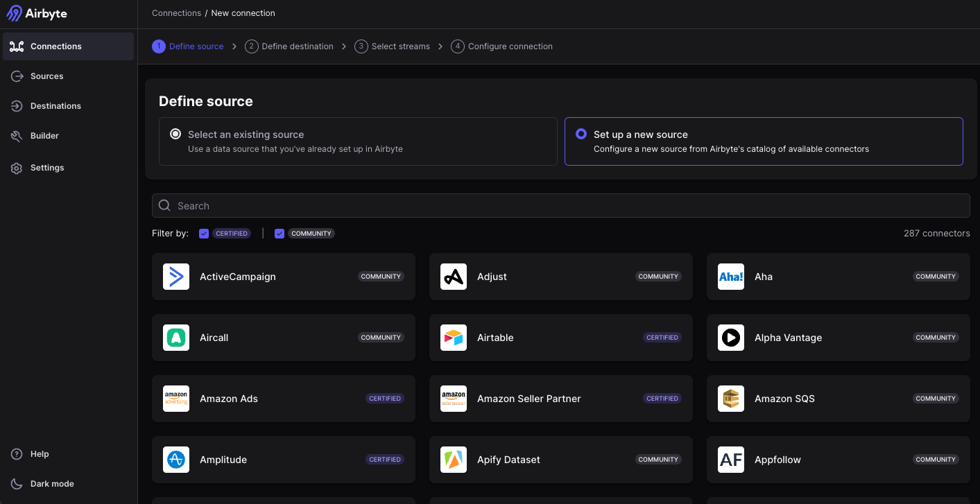Click the Amazon Ads connector icon
Screen dimensions: 980x504
pyautogui.click(x=176, y=399)
